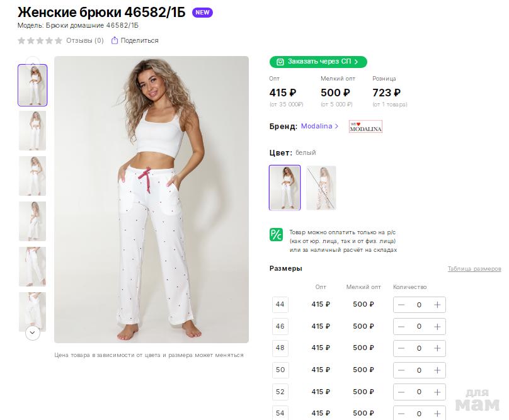Image resolution: width=509 pixels, height=420 pixels.
Task: Open Modalina brand link with chevron
Action: 319,127
